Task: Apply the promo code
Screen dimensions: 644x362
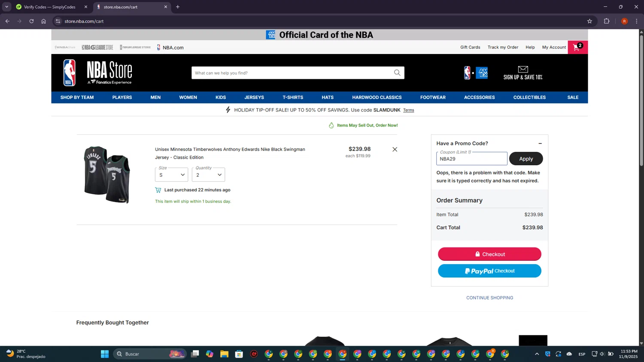Action: click(x=526, y=159)
